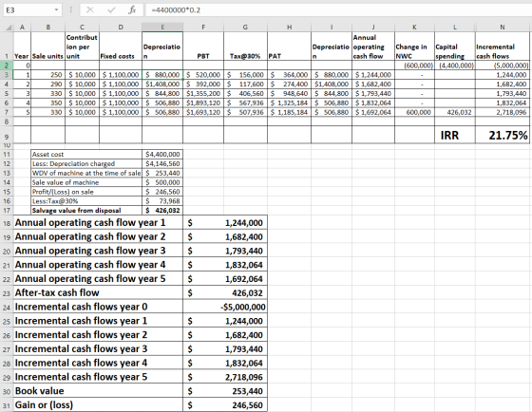This screenshot has height=412, width=532.
Task: Click 'Asset cost' label cell
Action: click(86, 155)
